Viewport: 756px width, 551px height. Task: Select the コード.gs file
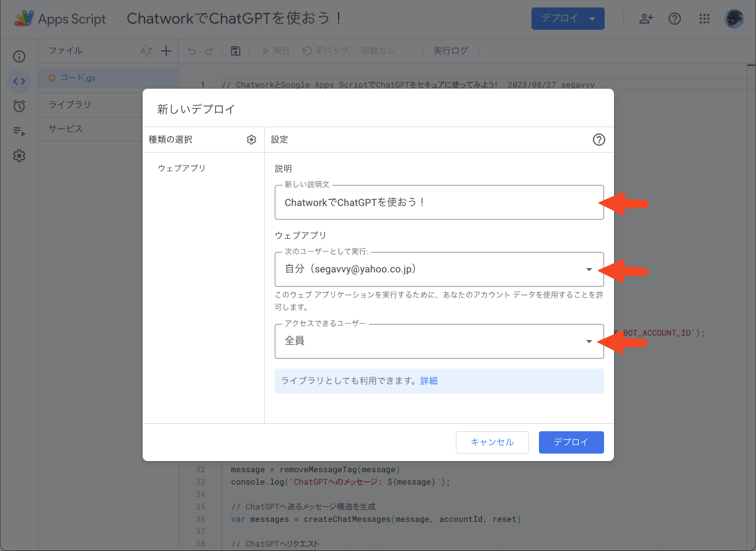(x=108, y=78)
